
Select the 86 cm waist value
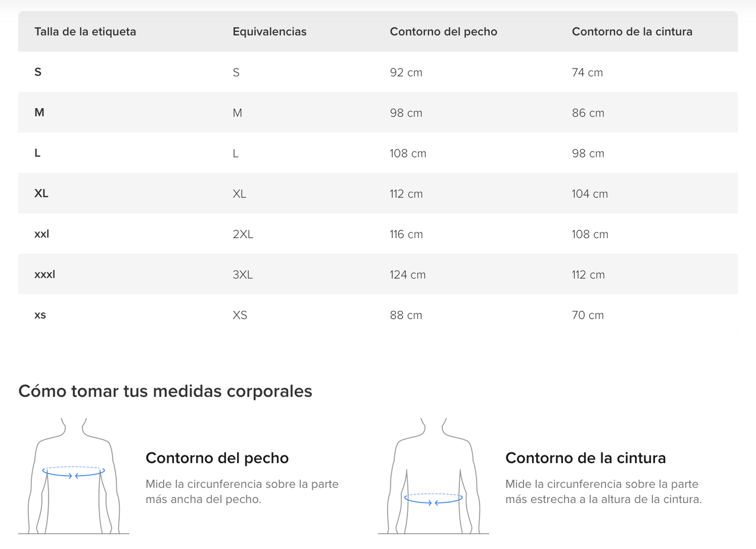588,113
